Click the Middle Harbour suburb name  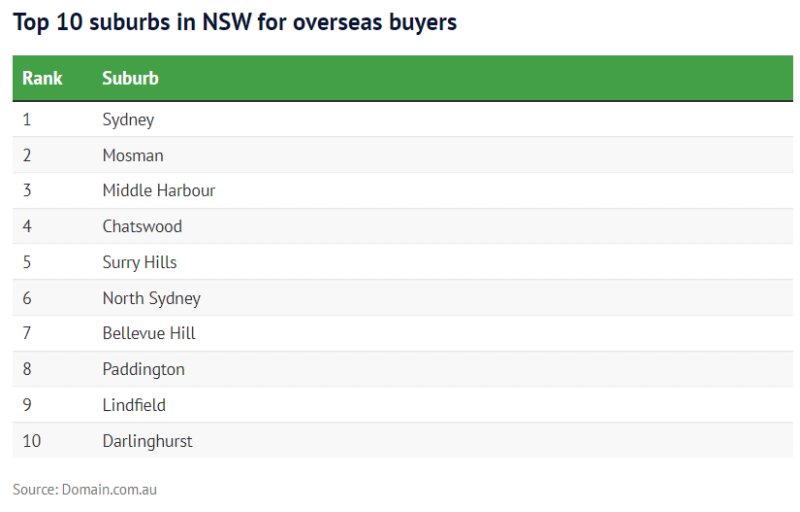coord(159,190)
